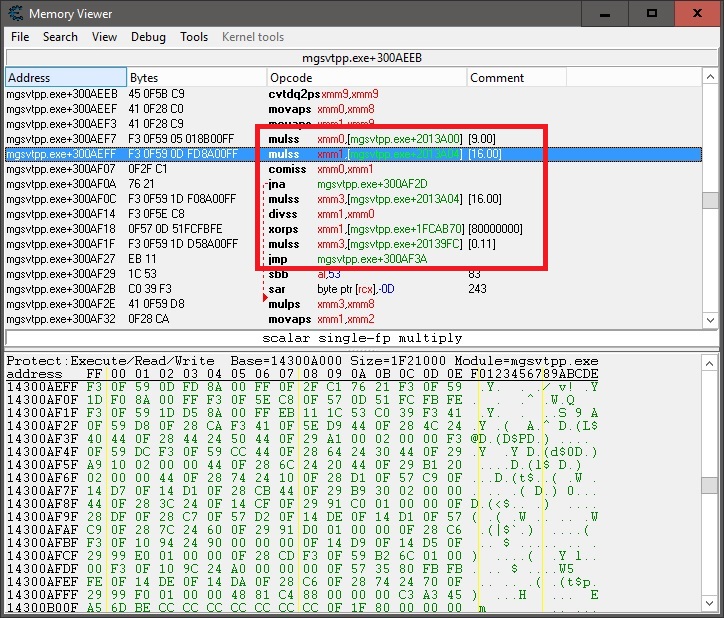Click hex row address 14300AFBF
The height and width of the screenshot is (618, 724).
coord(42,543)
